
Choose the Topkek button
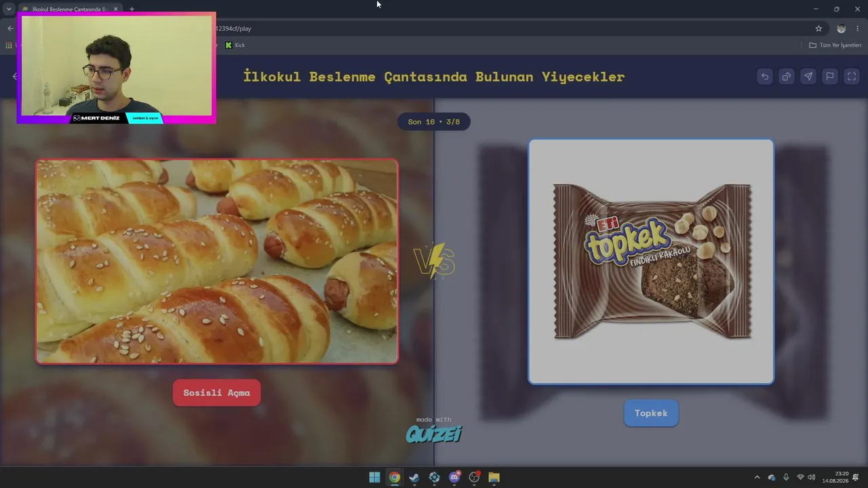pyautogui.click(x=651, y=413)
